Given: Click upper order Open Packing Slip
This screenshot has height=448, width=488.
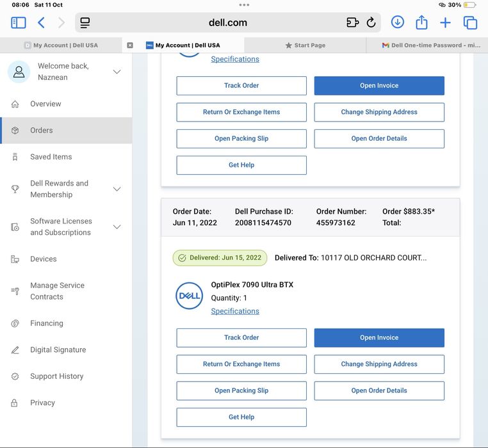Looking at the screenshot, I should pyautogui.click(x=241, y=138).
